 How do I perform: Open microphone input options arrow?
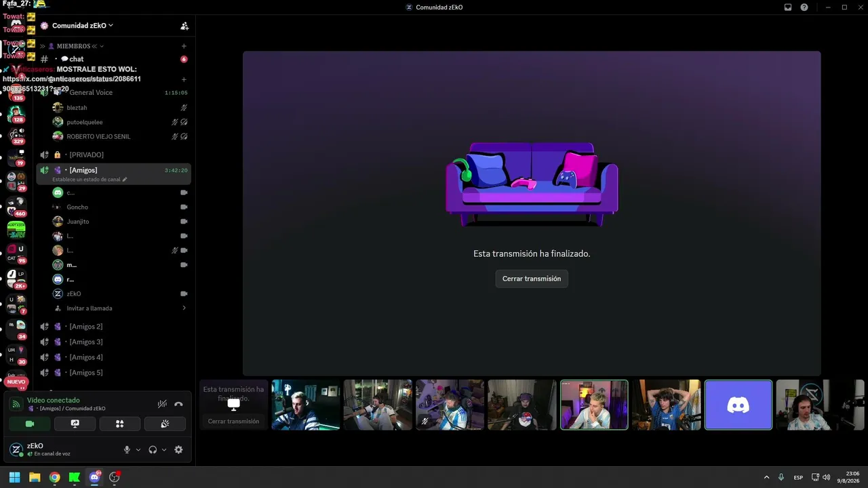pyautogui.click(x=138, y=449)
